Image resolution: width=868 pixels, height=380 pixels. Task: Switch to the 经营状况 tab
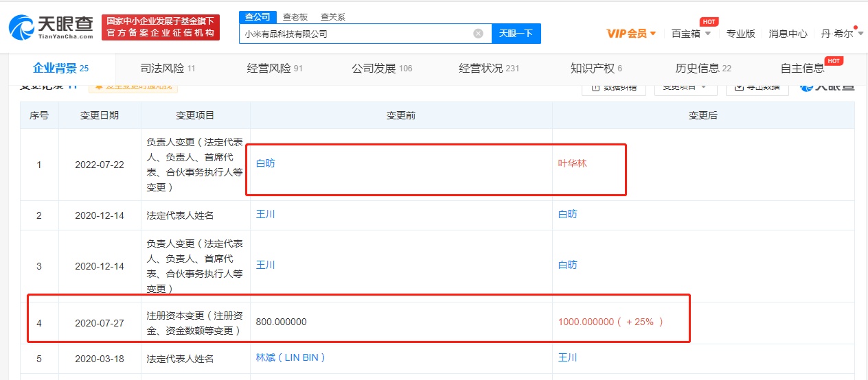pos(489,68)
